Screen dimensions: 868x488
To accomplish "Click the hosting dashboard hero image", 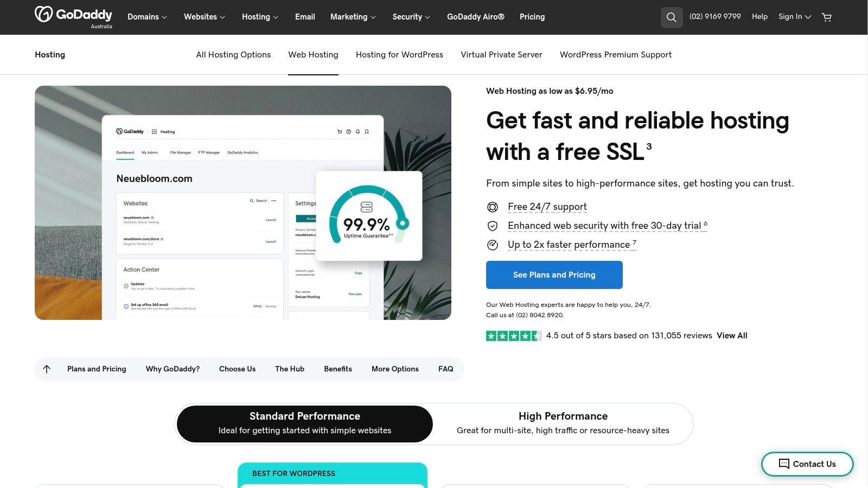I will 243,203.
